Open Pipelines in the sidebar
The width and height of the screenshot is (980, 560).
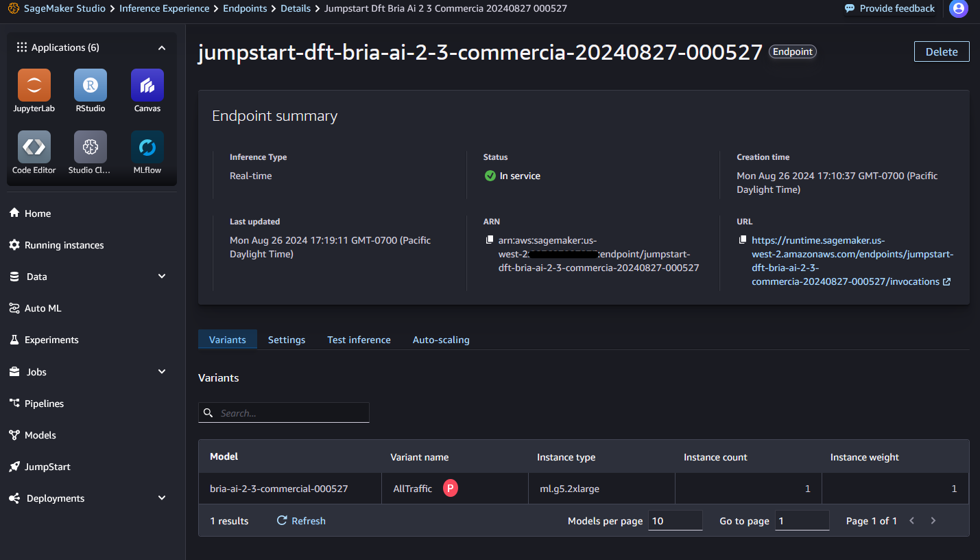point(36,404)
